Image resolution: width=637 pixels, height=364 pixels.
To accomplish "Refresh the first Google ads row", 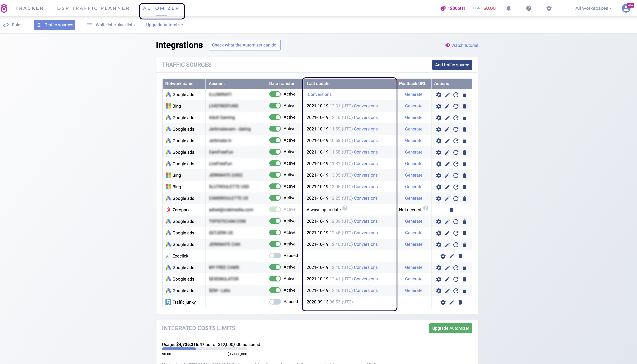I will coord(456,95).
